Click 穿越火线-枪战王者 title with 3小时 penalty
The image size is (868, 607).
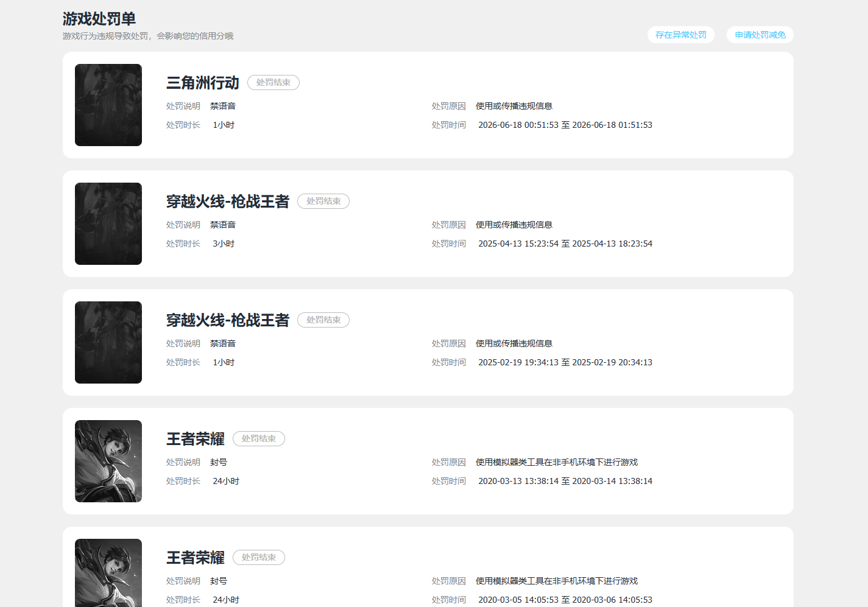(228, 202)
